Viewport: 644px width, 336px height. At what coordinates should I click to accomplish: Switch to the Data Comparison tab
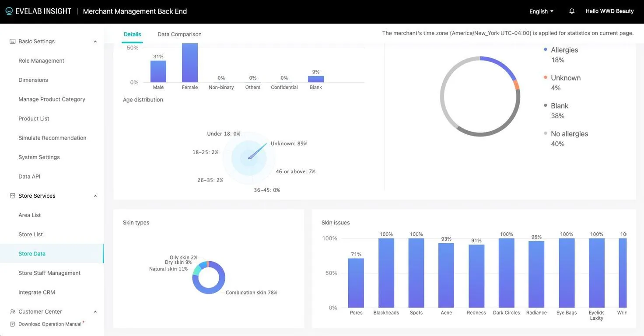pyautogui.click(x=179, y=34)
